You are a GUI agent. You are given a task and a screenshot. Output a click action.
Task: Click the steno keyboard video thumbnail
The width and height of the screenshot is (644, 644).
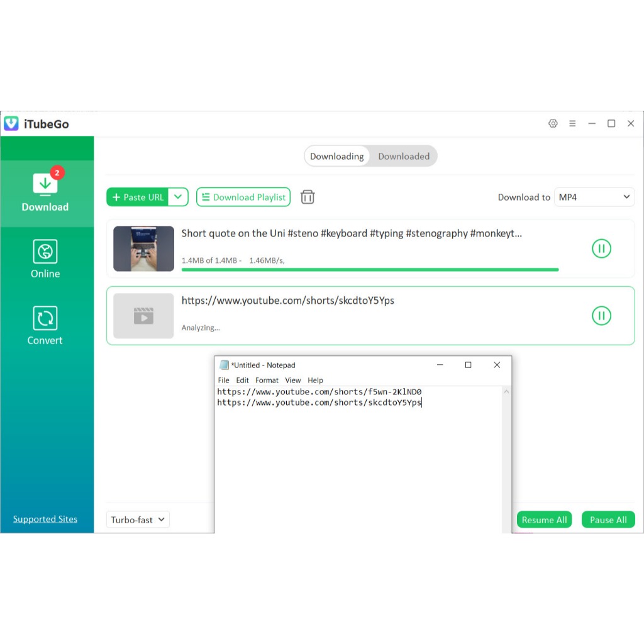click(x=144, y=248)
